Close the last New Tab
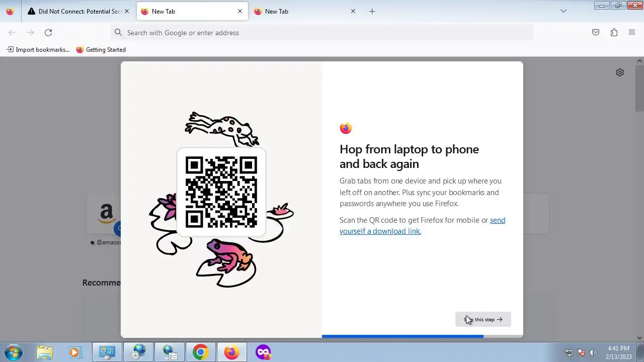The width and height of the screenshot is (644, 362). pyautogui.click(x=353, y=11)
